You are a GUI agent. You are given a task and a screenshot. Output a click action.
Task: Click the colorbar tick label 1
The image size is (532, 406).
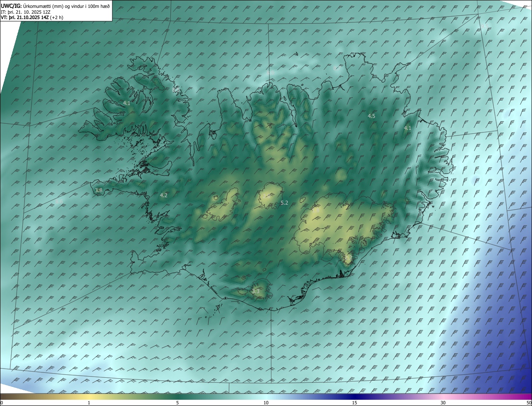pyautogui.click(x=89, y=403)
